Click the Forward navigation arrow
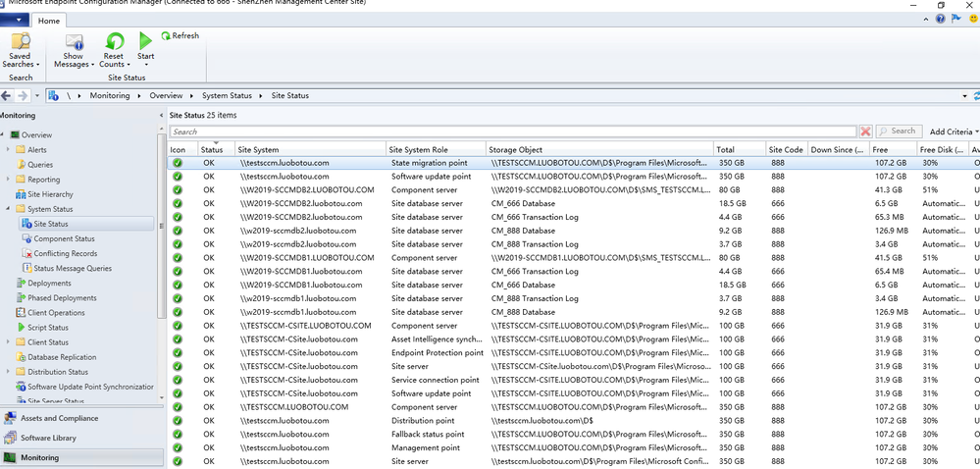The image size is (980, 469). click(23, 96)
